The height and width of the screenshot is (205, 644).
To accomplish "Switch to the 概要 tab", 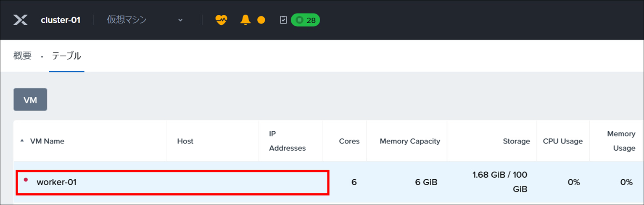I will pos(22,56).
